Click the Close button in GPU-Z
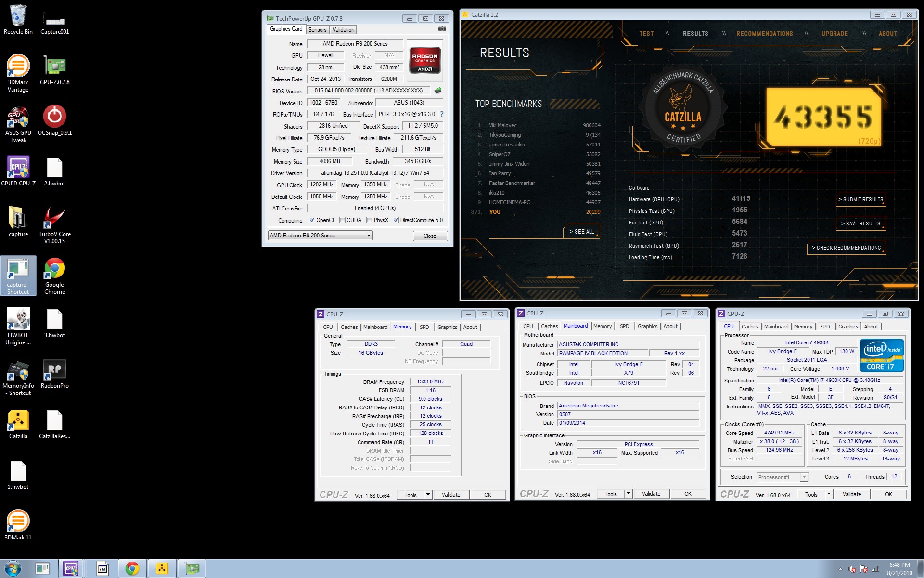 430,236
